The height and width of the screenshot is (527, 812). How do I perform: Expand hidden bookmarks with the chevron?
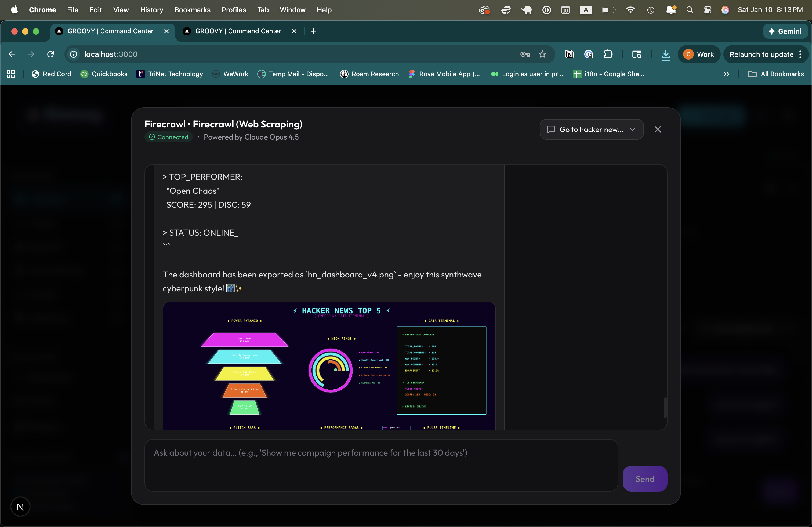coord(727,74)
